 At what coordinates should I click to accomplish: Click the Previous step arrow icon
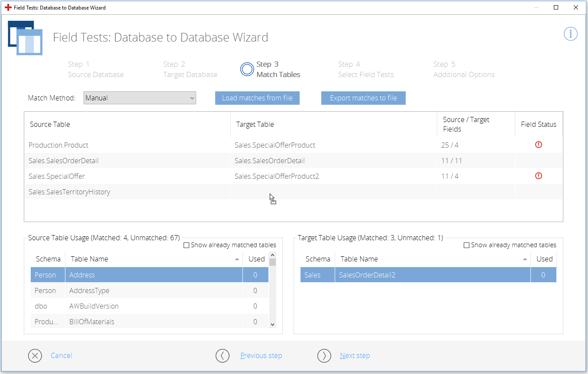click(x=222, y=355)
